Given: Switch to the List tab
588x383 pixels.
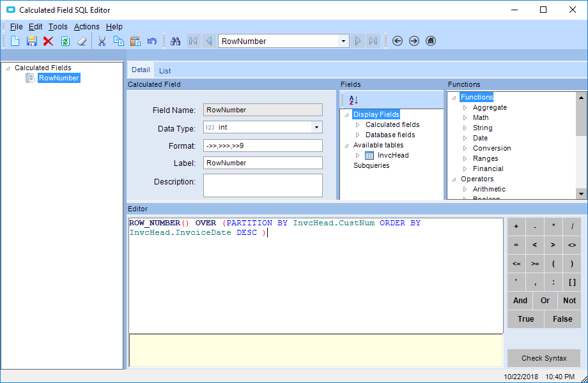Looking at the screenshot, I should pos(165,71).
